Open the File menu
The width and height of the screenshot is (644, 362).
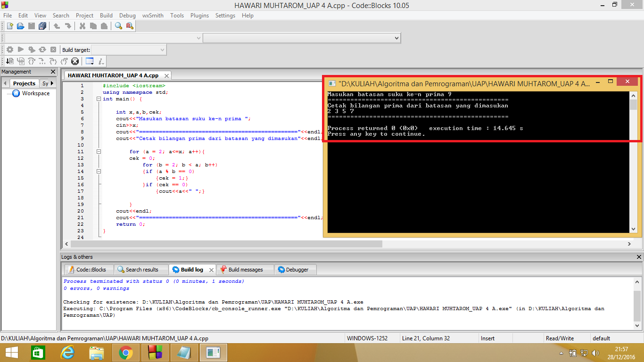pyautogui.click(x=8, y=16)
